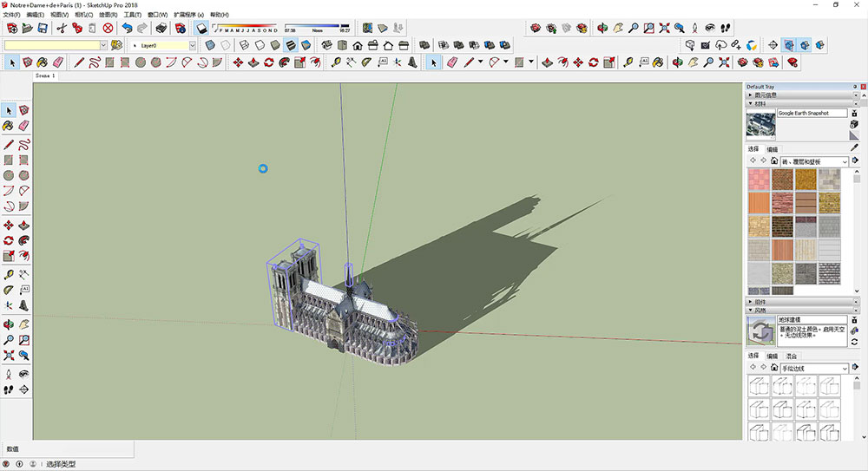Viewport: 868px width, 471px height.
Task: Select the Eraser tool in left toolbar
Action: tap(23, 126)
